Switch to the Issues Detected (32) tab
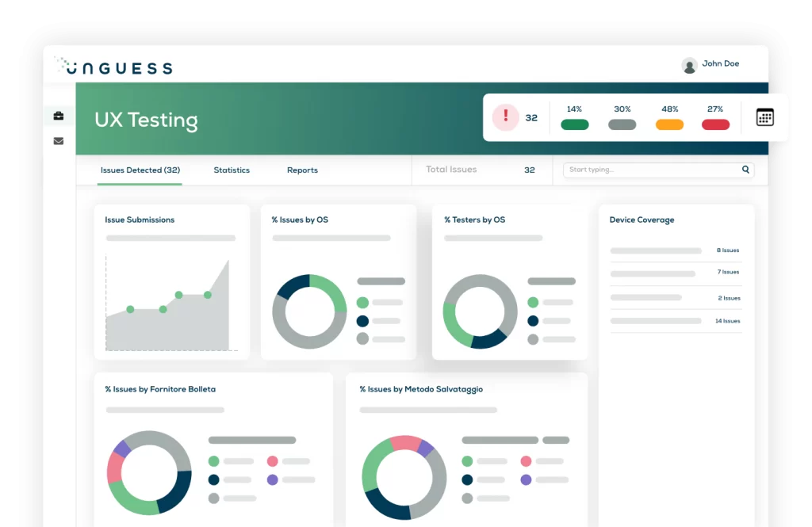 click(x=140, y=170)
